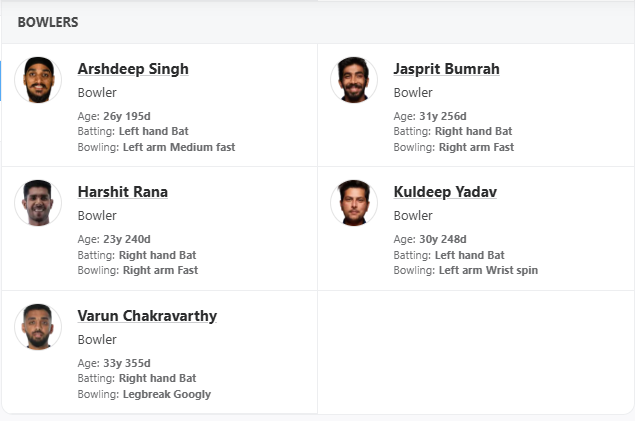
Task: Click Arshdeep Singh's profile photo
Action: click(38, 80)
